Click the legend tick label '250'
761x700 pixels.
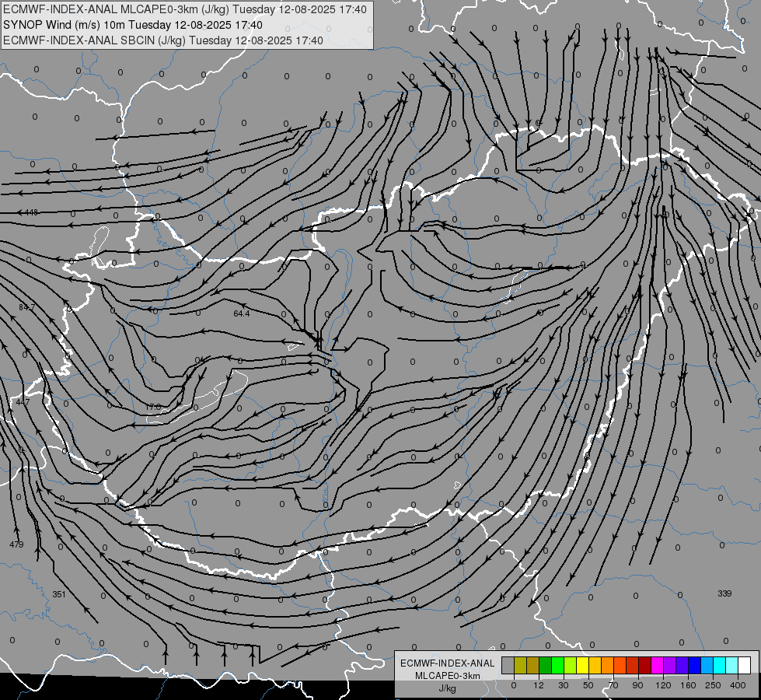coord(713,685)
